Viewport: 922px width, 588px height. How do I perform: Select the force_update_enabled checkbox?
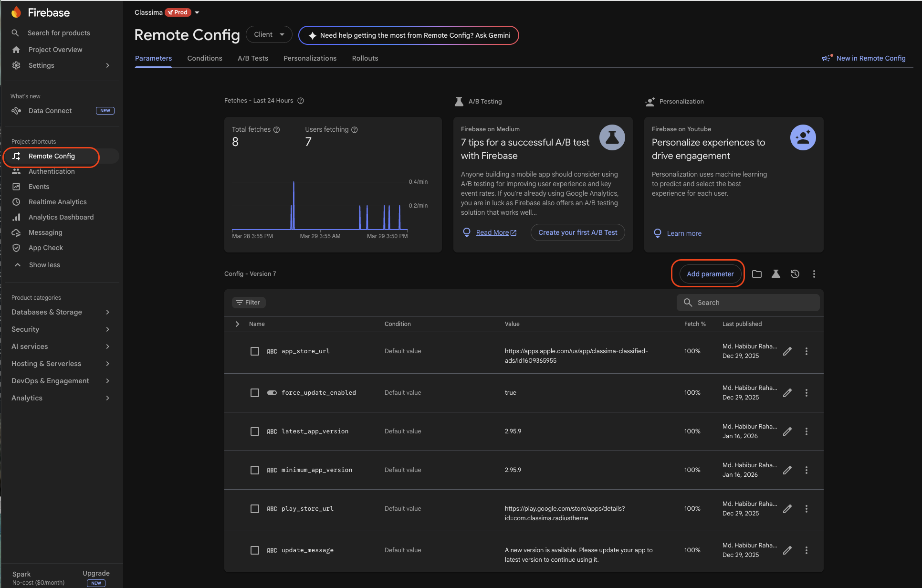tap(255, 393)
